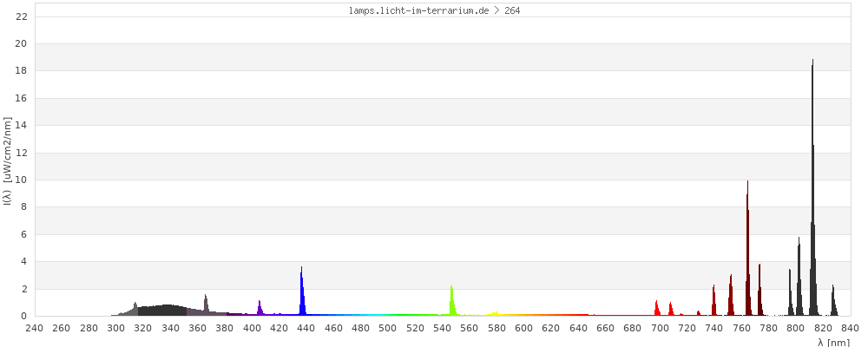Select the y-axis tick label 8
868x347 pixels.
coord(24,207)
